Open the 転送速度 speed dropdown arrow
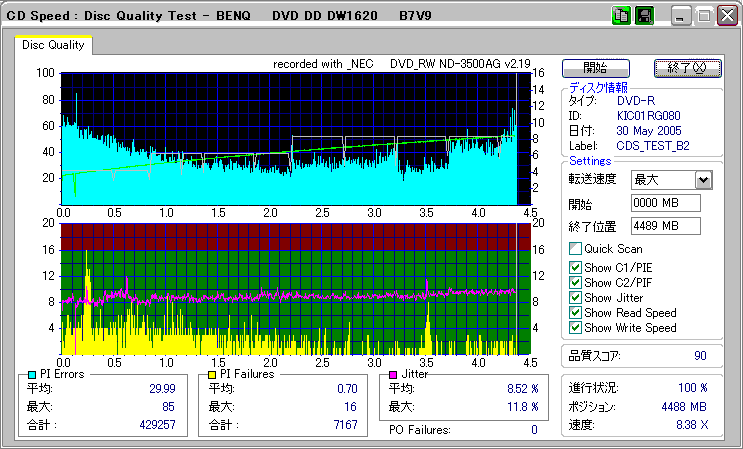 pos(703,180)
